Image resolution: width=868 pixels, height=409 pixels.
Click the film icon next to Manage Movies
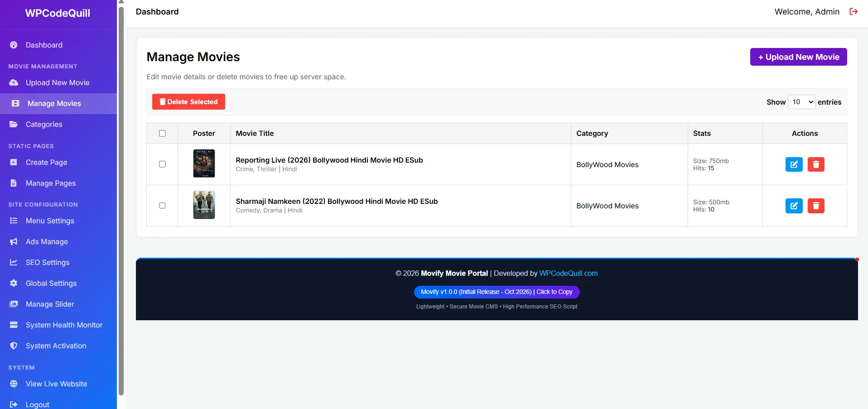point(15,103)
